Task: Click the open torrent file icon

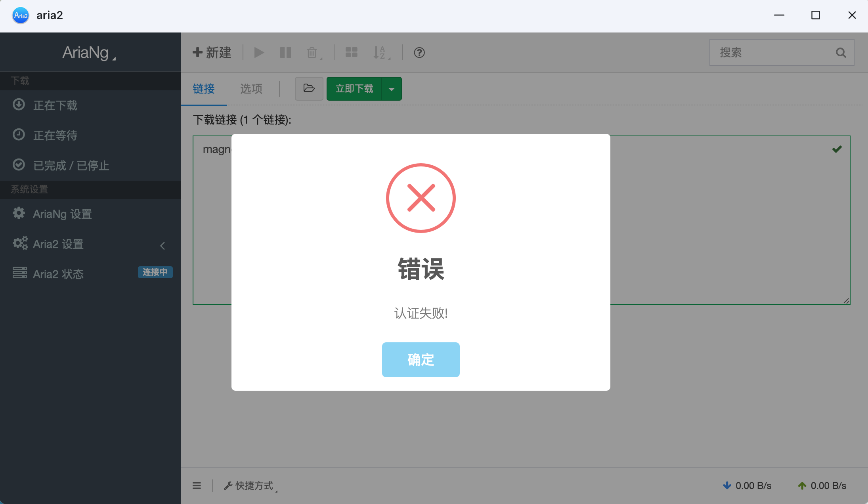Action: point(309,88)
